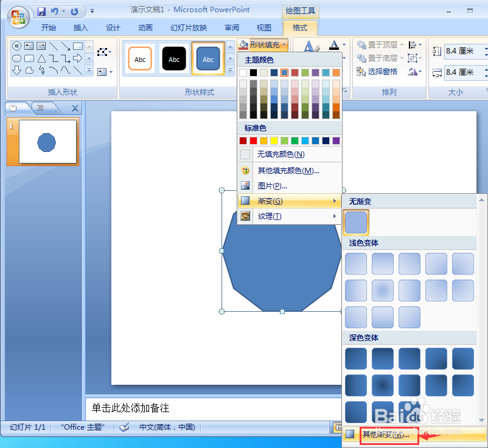Select the triangle shape in the shapes gallery
488x448 pixels.
click(41, 58)
